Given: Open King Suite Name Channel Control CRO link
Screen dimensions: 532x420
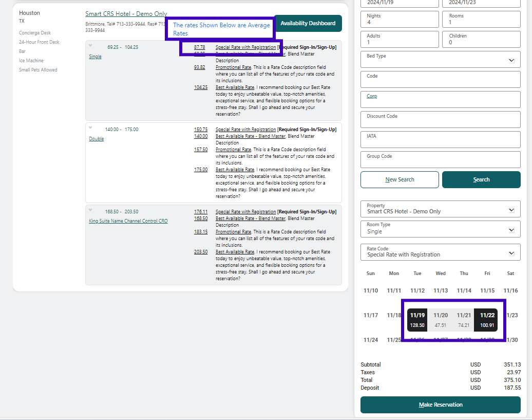Looking at the screenshot, I should click(128, 221).
